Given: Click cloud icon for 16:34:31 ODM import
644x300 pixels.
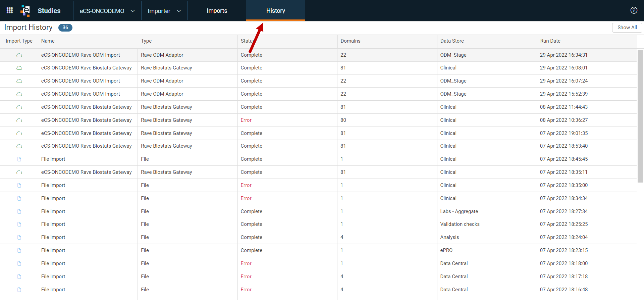Looking at the screenshot, I should (x=19, y=55).
